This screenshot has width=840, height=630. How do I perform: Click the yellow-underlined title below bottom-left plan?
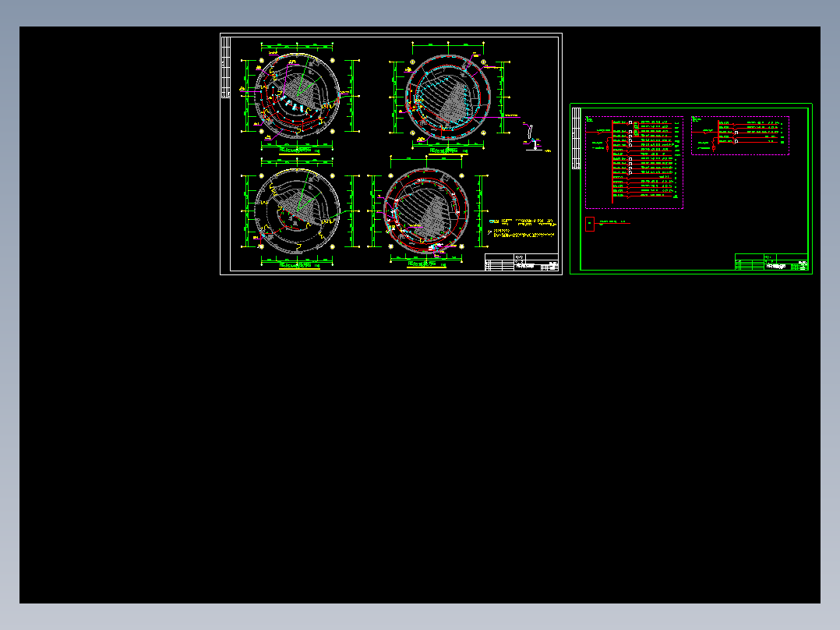tap(299, 265)
